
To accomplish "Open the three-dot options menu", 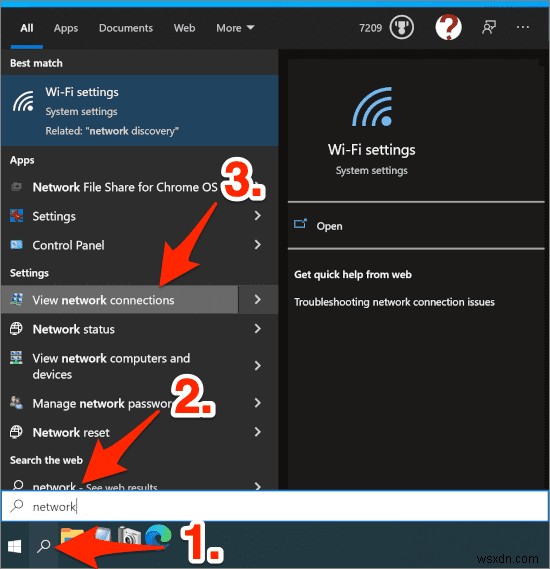I will coord(522,27).
